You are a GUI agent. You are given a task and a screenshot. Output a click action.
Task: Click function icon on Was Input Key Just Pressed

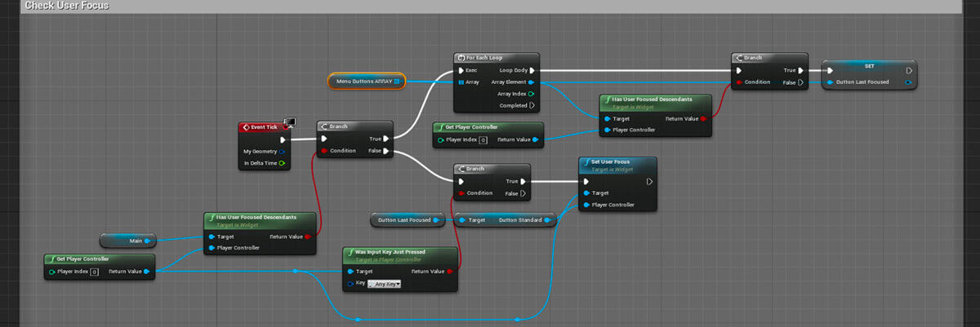point(350,252)
